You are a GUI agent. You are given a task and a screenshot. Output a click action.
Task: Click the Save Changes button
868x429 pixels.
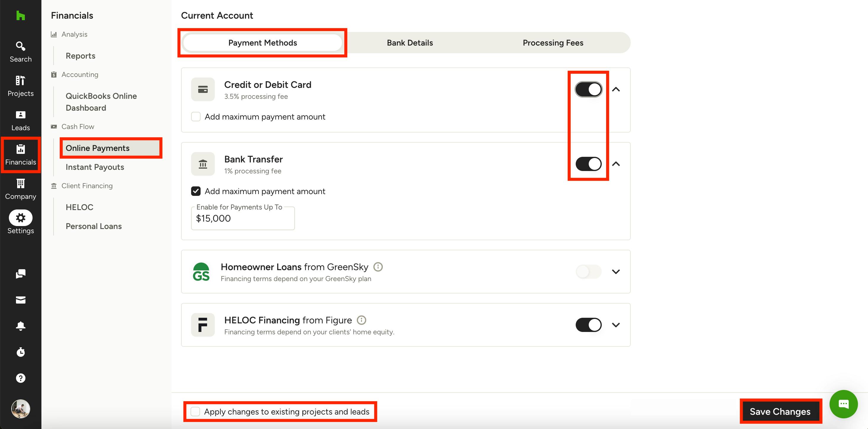[780, 412]
